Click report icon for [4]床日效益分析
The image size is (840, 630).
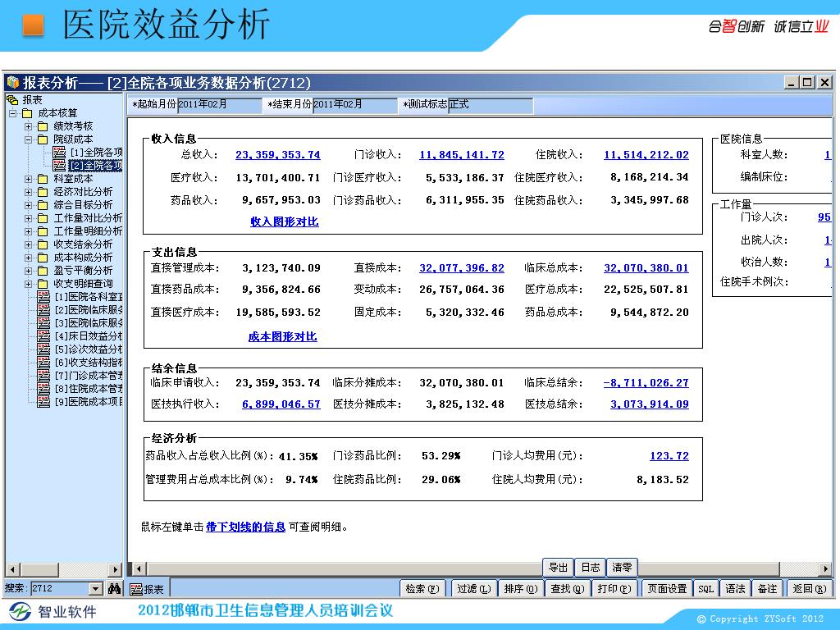tap(43, 336)
